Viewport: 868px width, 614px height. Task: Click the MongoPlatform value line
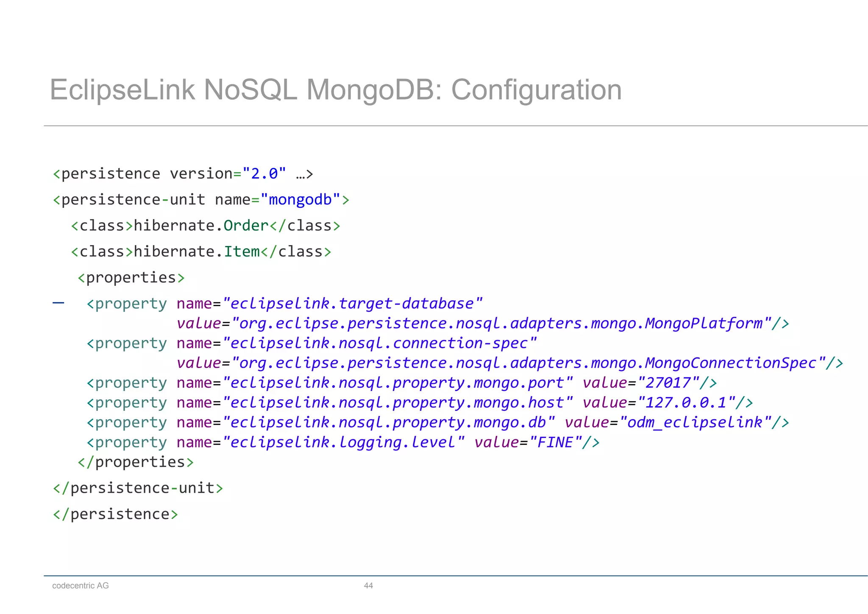(x=483, y=324)
